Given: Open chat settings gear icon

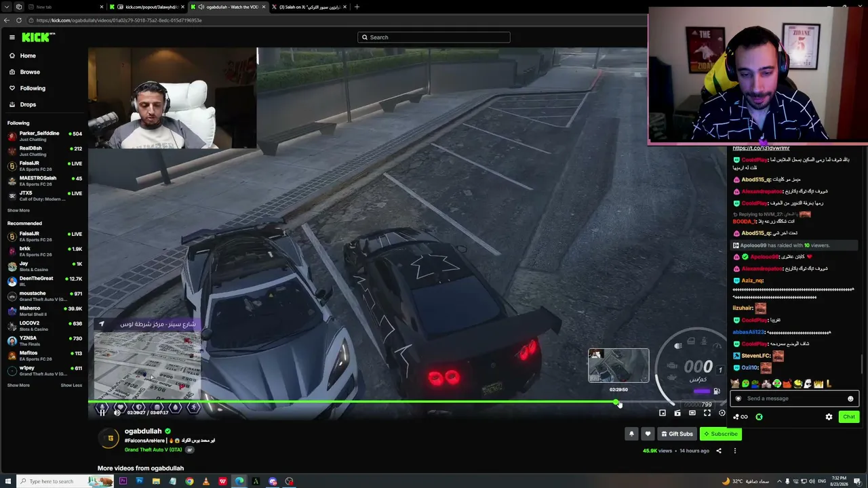Looking at the screenshot, I should click(829, 417).
